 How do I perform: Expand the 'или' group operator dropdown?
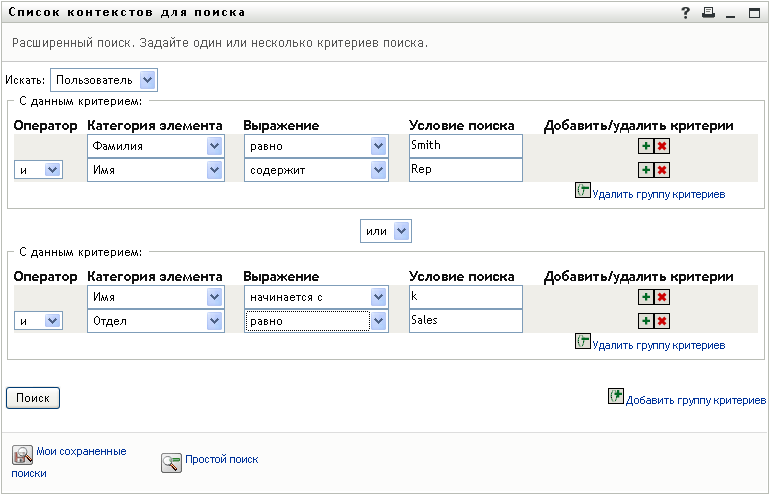pyautogui.click(x=401, y=231)
